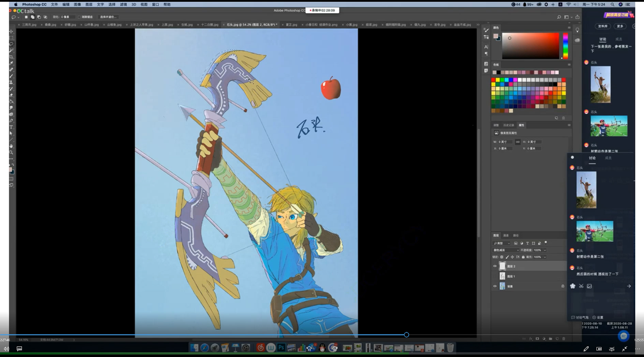
Task: Click the lock image pixels brush icon
Action: click(x=507, y=257)
